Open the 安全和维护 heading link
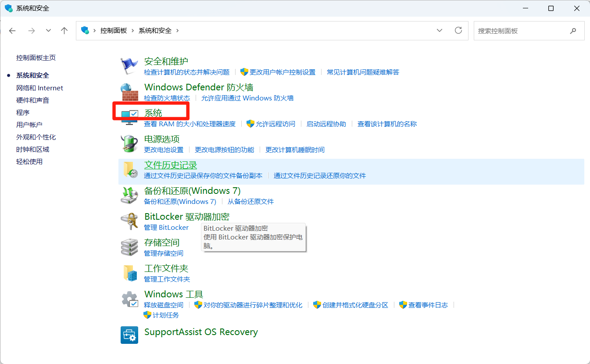 pos(166,61)
